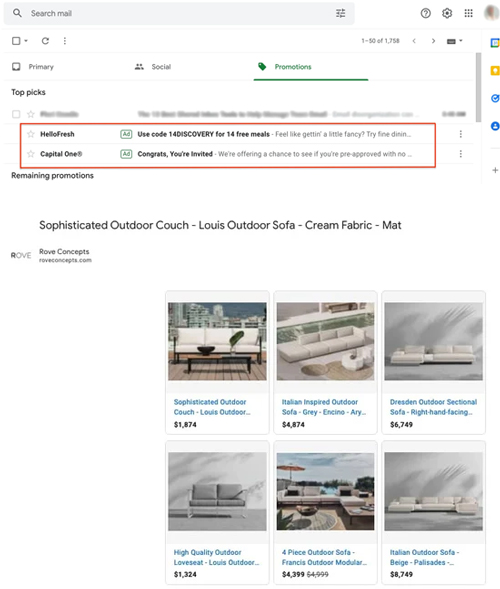Open the Settings gear
The width and height of the screenshot is (500, 589).
point(447,13)
